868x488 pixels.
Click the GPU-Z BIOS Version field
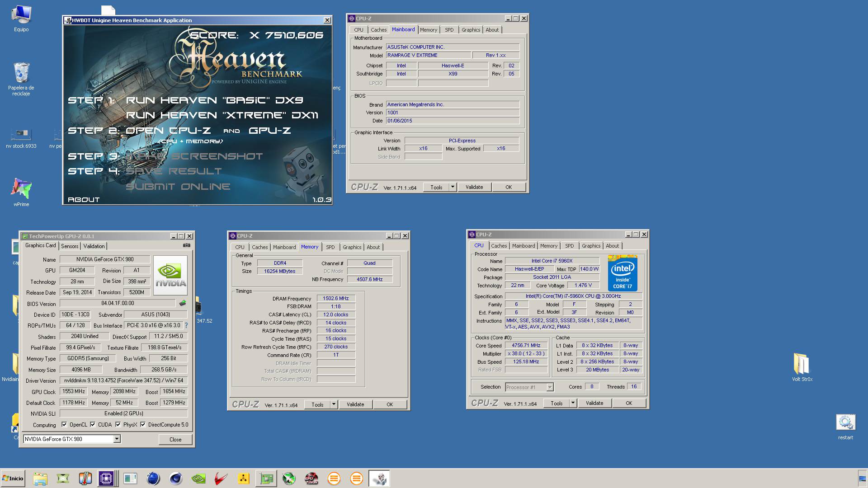[118, 303]
